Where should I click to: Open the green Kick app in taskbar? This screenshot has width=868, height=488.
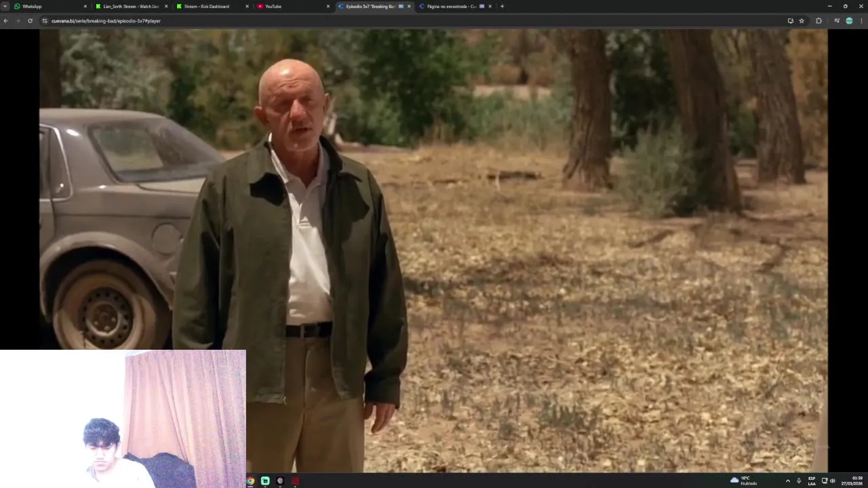point(265,481)
